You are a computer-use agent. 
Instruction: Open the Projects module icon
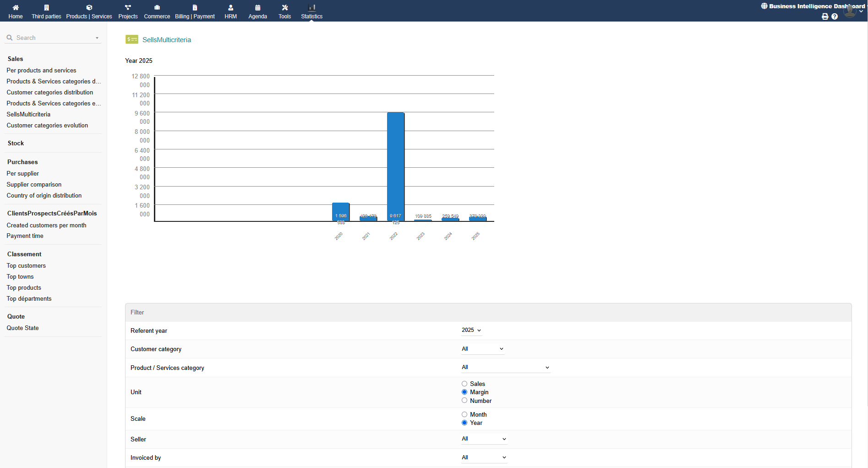pos(128,8)
